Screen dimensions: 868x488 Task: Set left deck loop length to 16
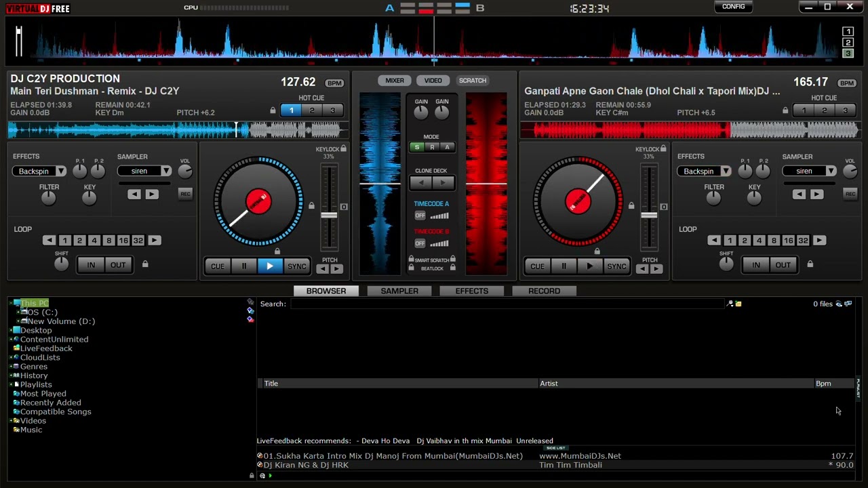point(123,241)
